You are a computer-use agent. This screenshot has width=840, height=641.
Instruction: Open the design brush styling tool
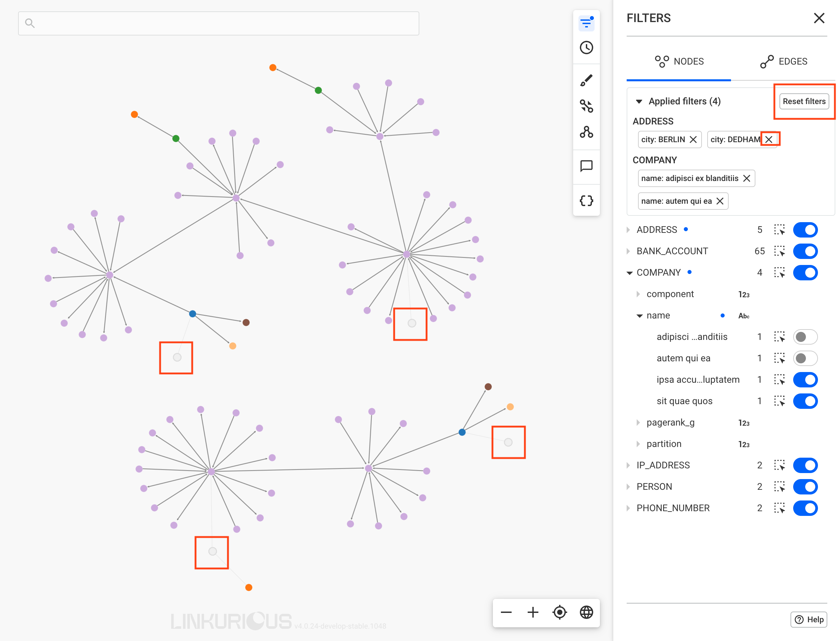586,81
